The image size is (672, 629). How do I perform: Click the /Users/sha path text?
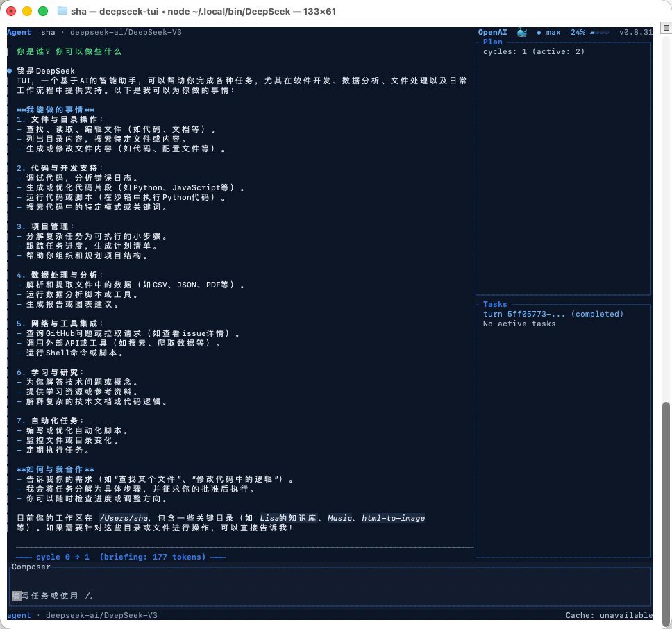[x=124, y=518]
